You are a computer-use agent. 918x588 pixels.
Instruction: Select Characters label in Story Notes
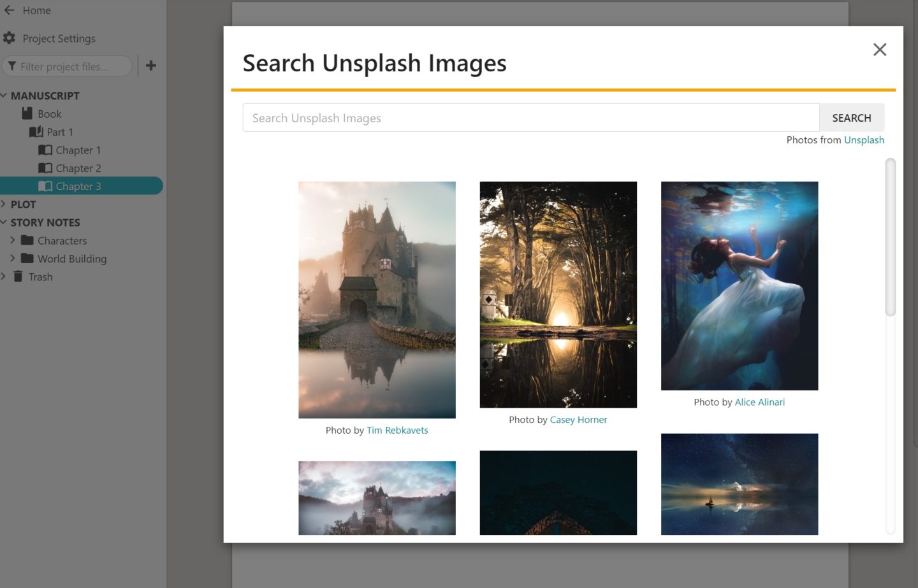pos(62,241)
